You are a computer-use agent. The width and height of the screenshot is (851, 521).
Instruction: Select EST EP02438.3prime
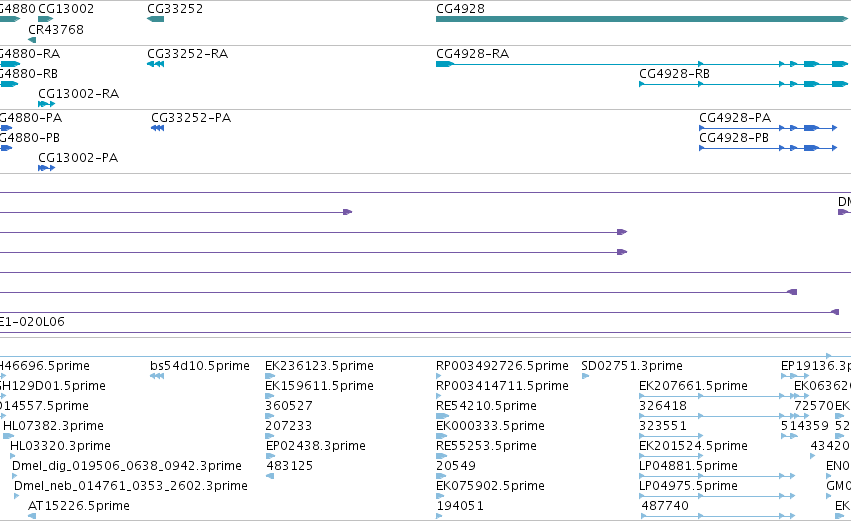[315, 446]
